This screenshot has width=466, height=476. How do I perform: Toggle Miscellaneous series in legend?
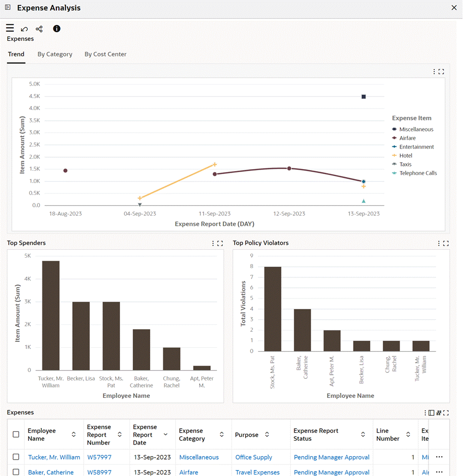tap(413, 129)
